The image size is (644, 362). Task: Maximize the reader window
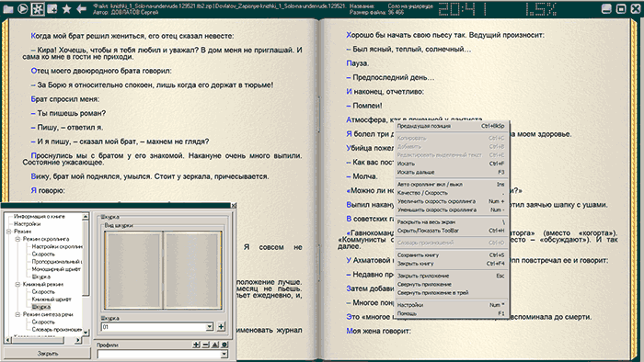(621, 8)
